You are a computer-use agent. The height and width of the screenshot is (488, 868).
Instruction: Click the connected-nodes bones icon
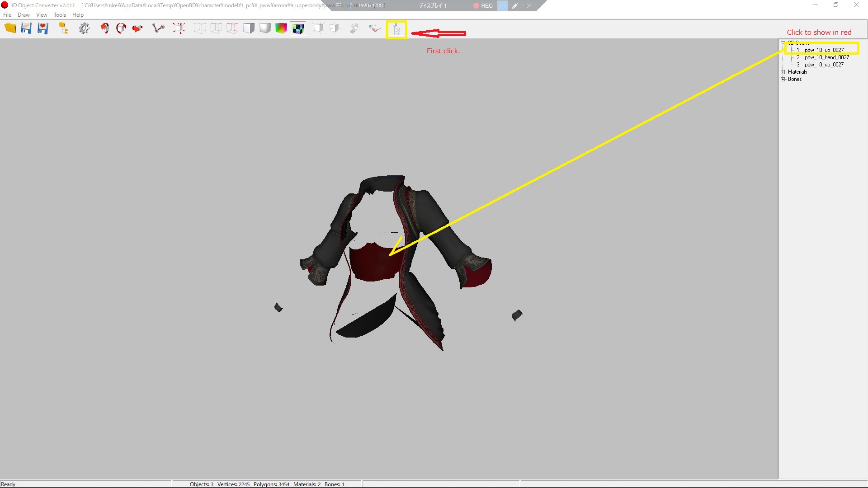coord(158,28)
